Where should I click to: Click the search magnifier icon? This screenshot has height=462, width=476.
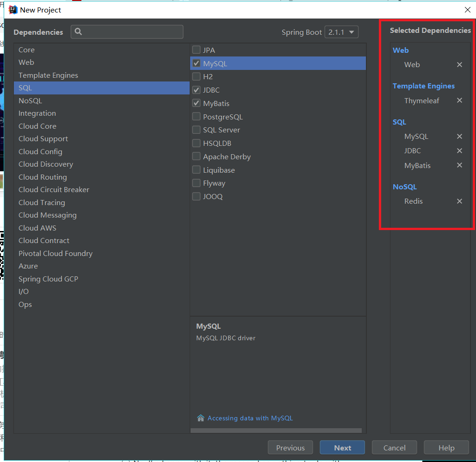pos(78,31)
